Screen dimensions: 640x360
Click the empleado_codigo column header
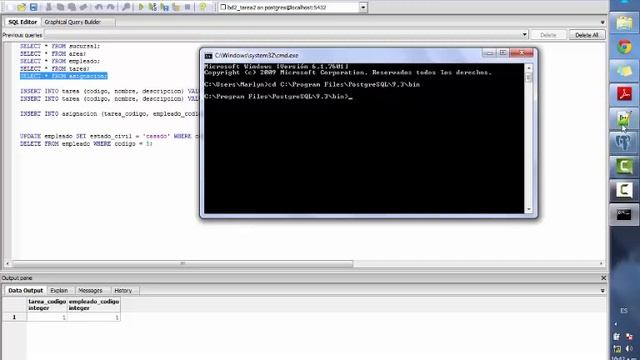tap(93, 304)
